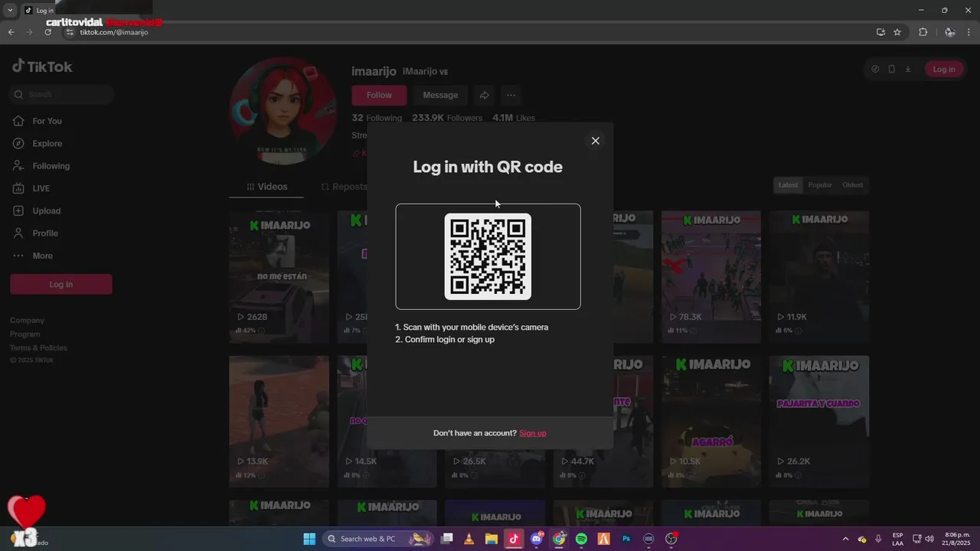Click the "Confirm login or sign up" text

449,339
